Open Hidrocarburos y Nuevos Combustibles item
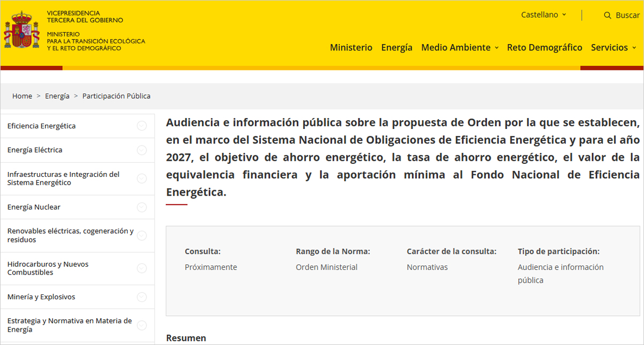 click(x=48, y=268)
